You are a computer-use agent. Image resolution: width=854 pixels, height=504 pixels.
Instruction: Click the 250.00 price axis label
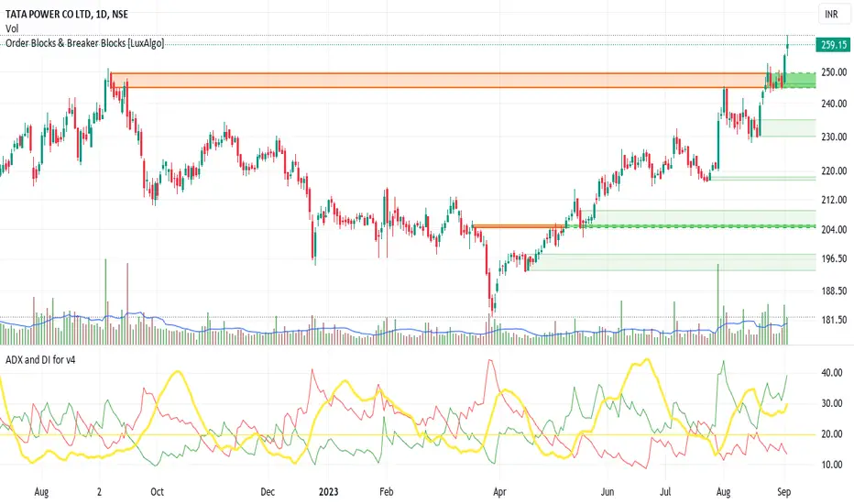click(834, 71)
